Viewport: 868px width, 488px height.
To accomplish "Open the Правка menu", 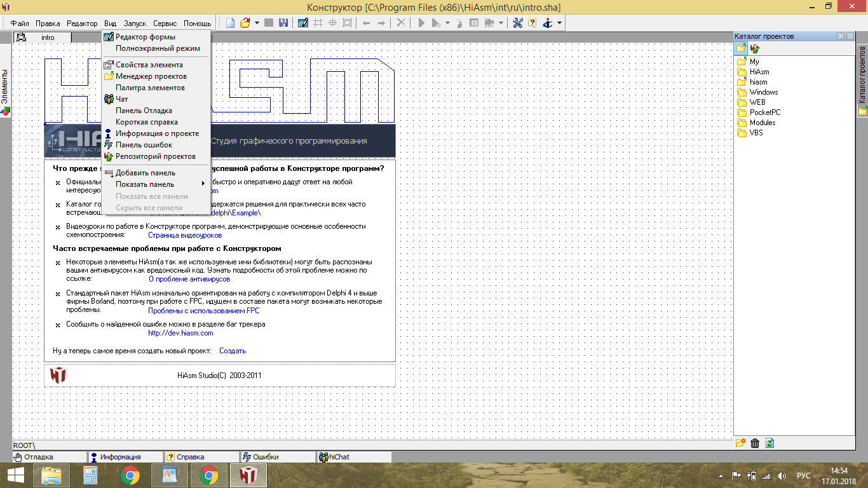I will [48, 24].
